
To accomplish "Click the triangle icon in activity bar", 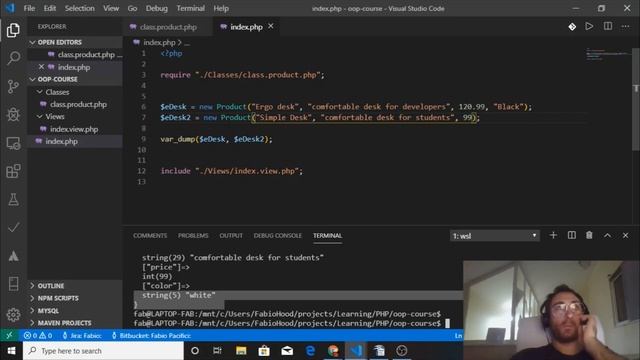I will [13, 256].
